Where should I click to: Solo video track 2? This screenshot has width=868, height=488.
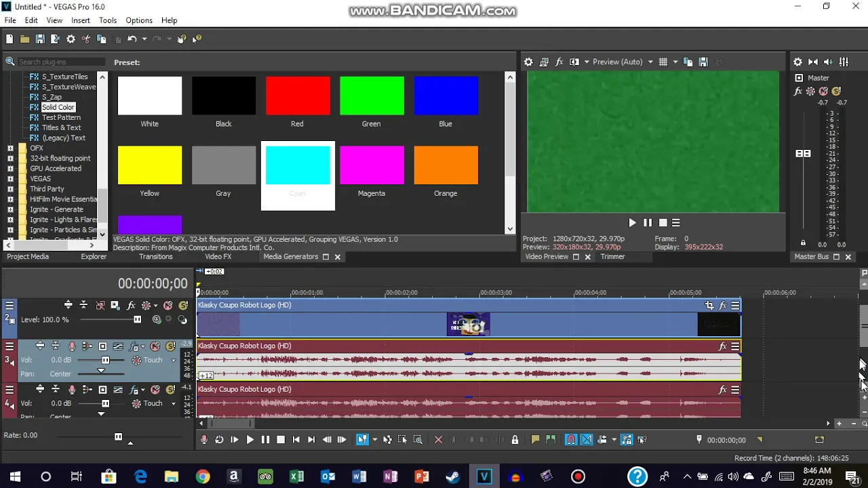182,306
